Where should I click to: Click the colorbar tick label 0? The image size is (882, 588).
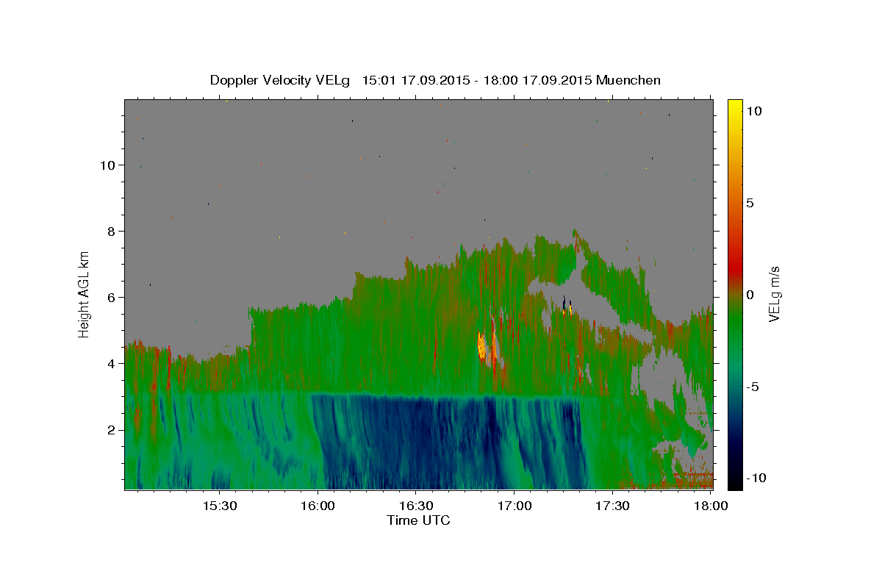pyautogui.click(x=750, y=295)
